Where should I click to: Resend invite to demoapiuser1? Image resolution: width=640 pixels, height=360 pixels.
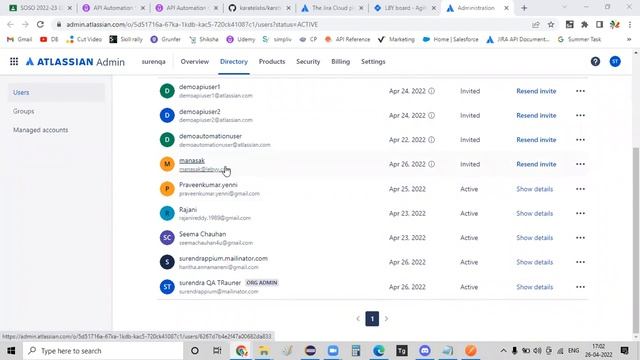[x=536, y=91]
